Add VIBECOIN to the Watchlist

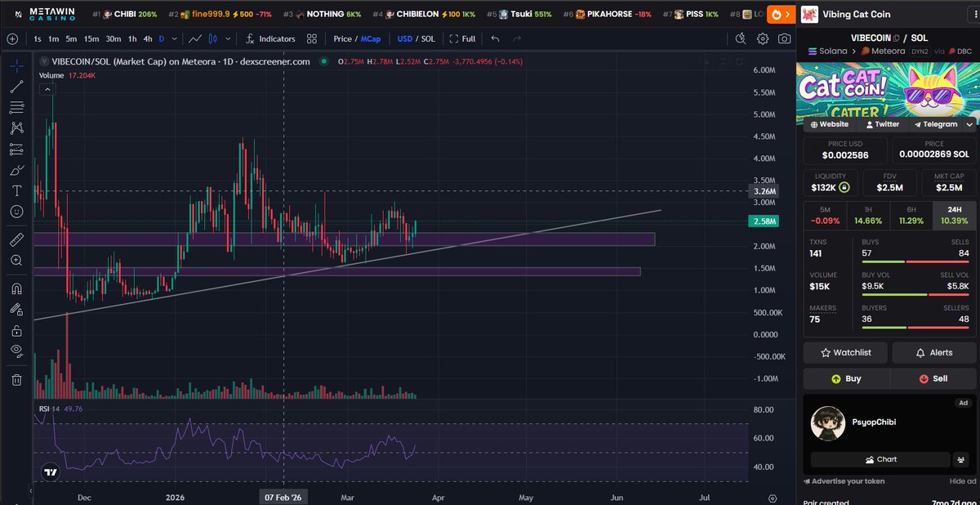click(844, 352)
